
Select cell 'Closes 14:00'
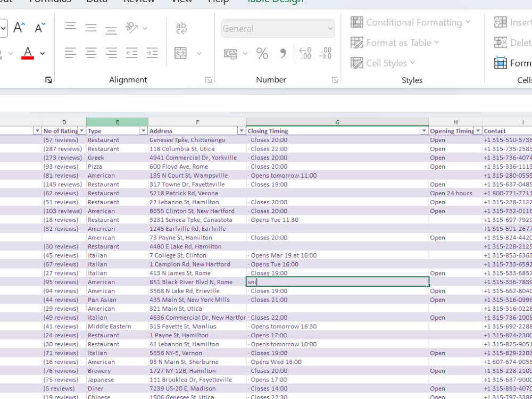(337, 388)
